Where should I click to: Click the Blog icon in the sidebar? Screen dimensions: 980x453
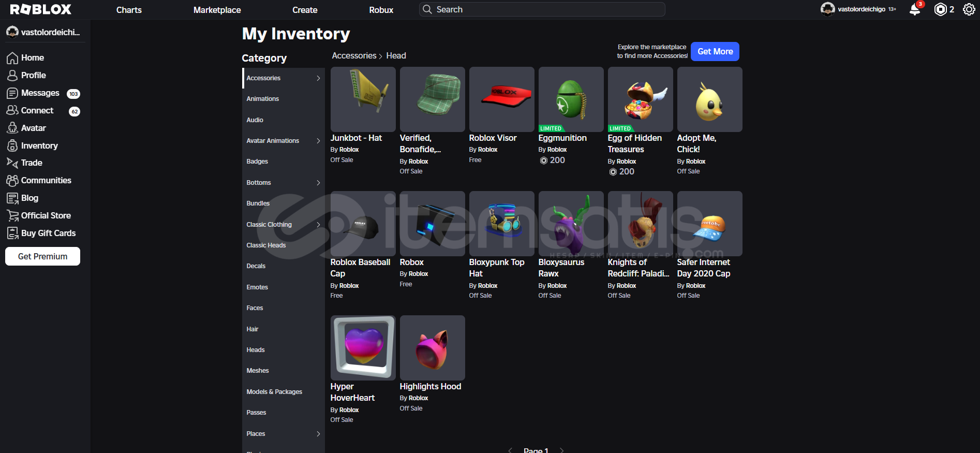tap(12, 198)
